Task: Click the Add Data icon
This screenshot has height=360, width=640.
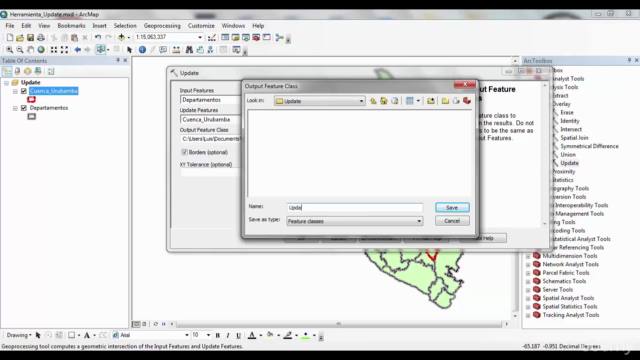Action: tap(121, 38)
